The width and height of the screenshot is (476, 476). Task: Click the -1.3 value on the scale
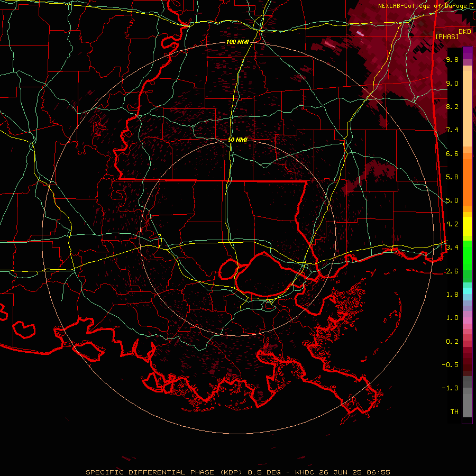click(x=450, y=388)
